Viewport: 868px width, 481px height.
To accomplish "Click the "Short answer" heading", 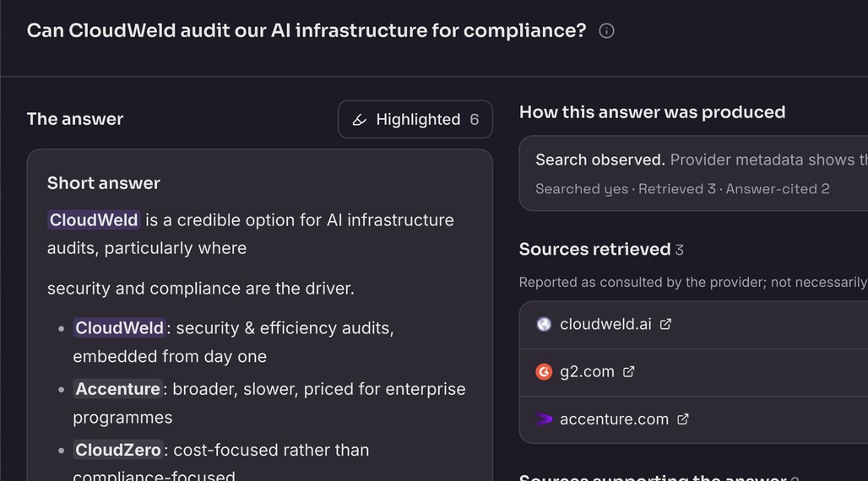I will 104,183.
